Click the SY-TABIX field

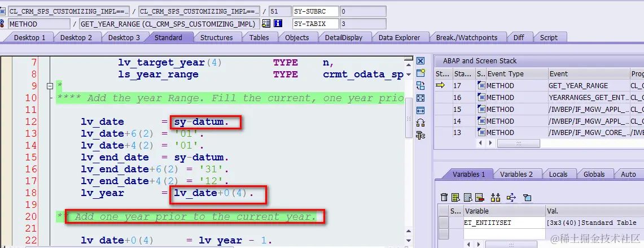tap(316, 24)
